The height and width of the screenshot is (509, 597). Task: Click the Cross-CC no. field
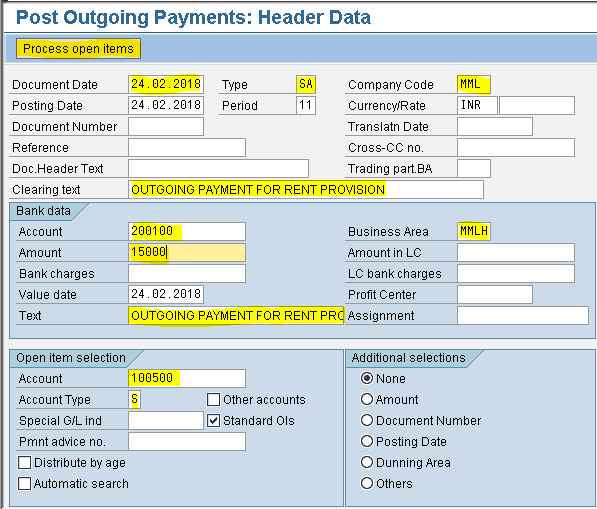point(516,147)
